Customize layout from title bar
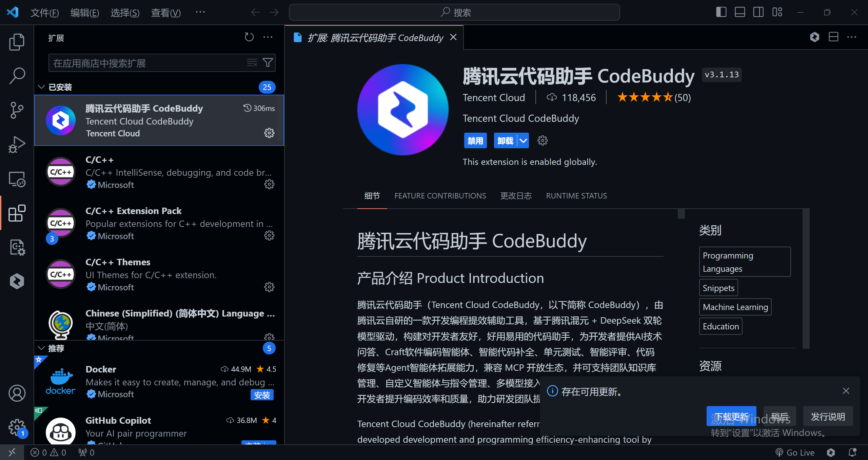 click(777, 12)
